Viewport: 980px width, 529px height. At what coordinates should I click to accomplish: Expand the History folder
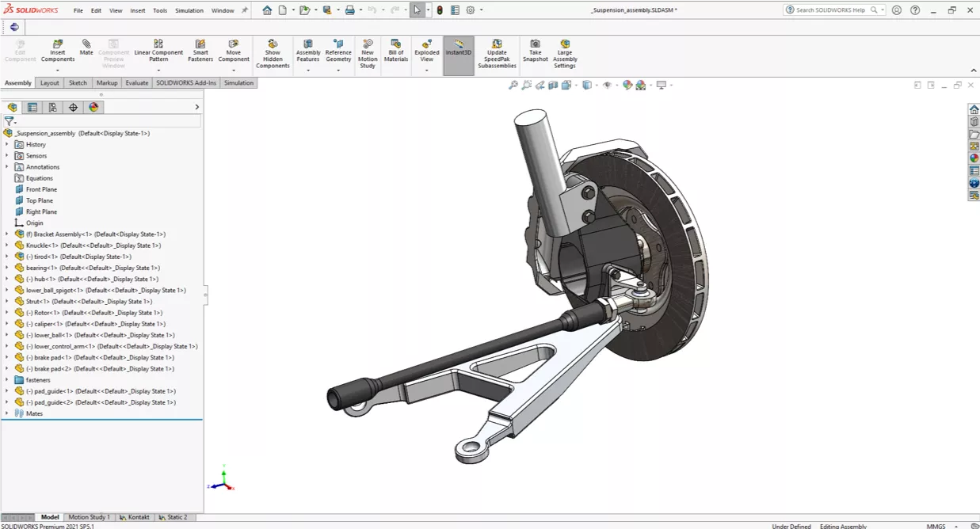(6, 144)
